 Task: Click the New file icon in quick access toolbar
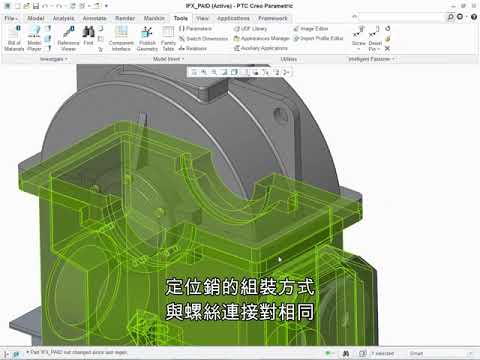tap(18, 6)
